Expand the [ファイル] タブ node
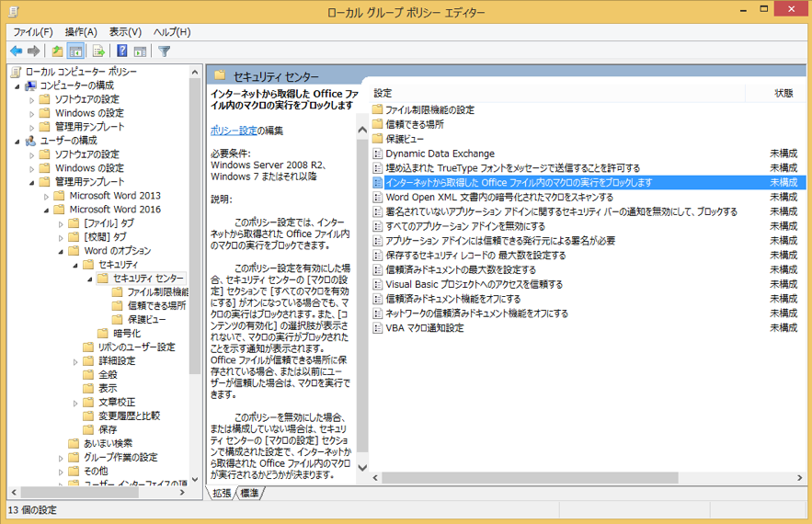Image resolution: width=812 pixels, height=524 pixels. click(61, 223)
